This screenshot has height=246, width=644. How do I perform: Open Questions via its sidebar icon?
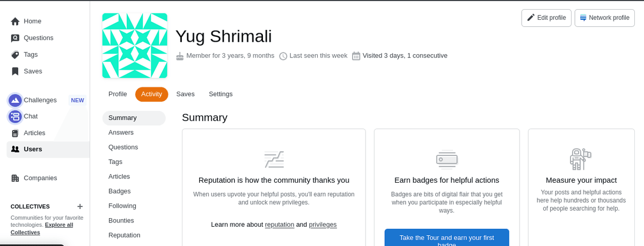pos(15,38)
